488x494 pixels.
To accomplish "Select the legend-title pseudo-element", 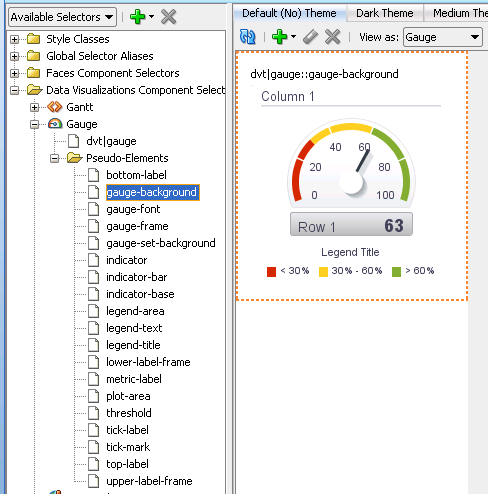I will tap(133, 345).
